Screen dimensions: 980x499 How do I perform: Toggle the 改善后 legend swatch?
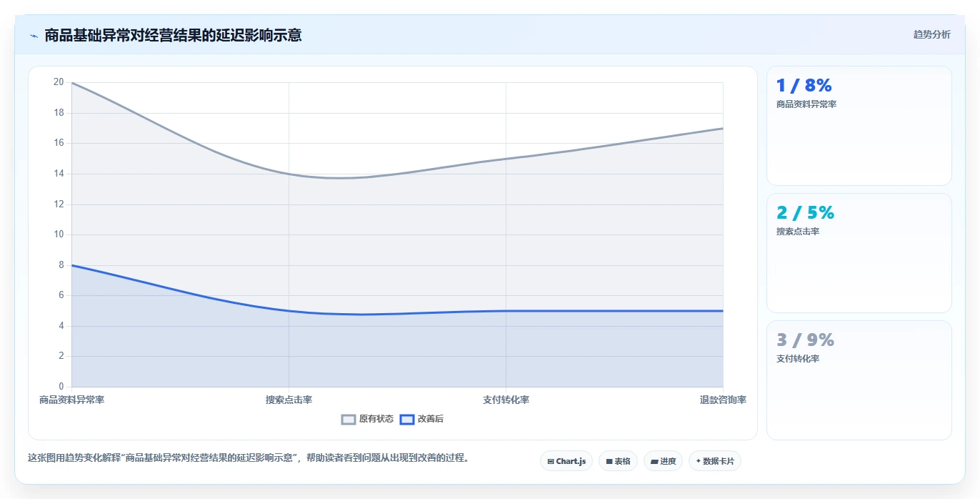[407, 420]
